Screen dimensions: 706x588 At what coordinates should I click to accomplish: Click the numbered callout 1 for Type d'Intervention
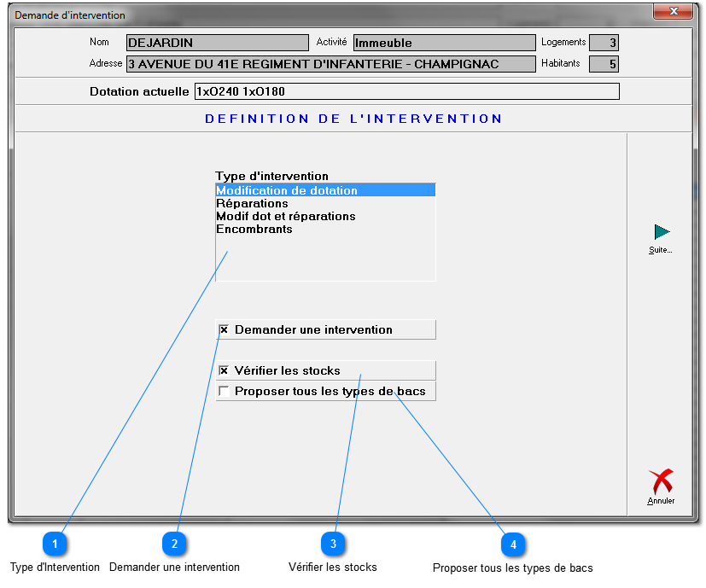[55, 544]
